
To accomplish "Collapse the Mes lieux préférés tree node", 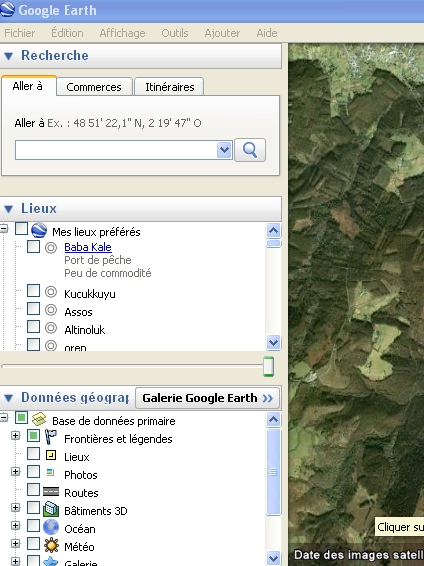I will (x=4, y=229).
